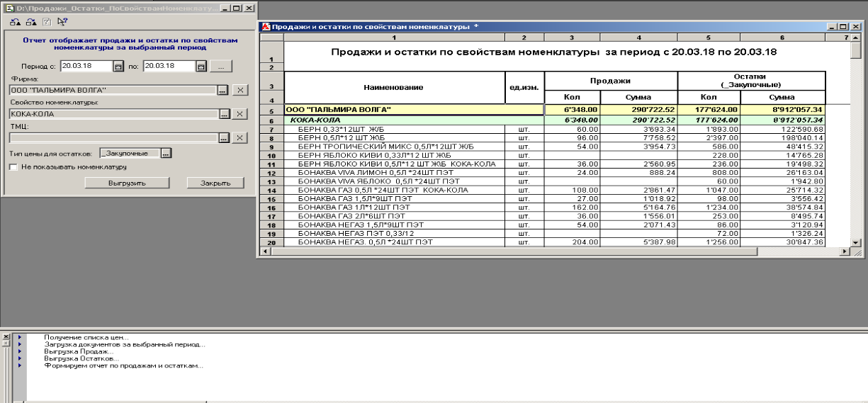Screen dimensions: 868x403
Task: Click the Закрыть button
Action: [x=216, y=182]
